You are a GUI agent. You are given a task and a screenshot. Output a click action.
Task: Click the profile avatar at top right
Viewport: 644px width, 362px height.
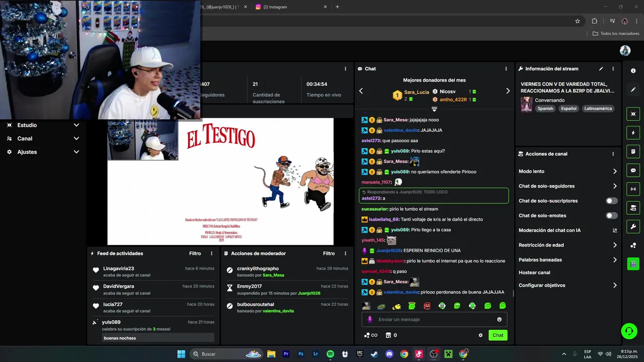click(625, 51)
